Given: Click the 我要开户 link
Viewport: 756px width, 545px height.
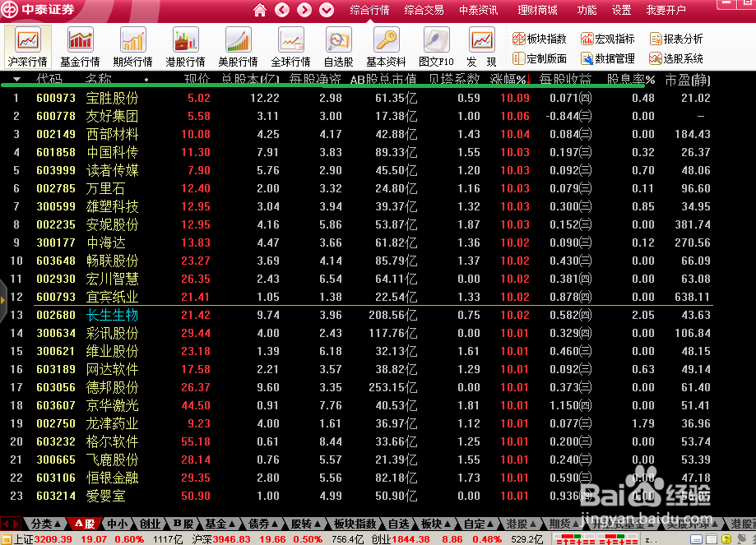Looking at the screenshot, I should point(666,10).
